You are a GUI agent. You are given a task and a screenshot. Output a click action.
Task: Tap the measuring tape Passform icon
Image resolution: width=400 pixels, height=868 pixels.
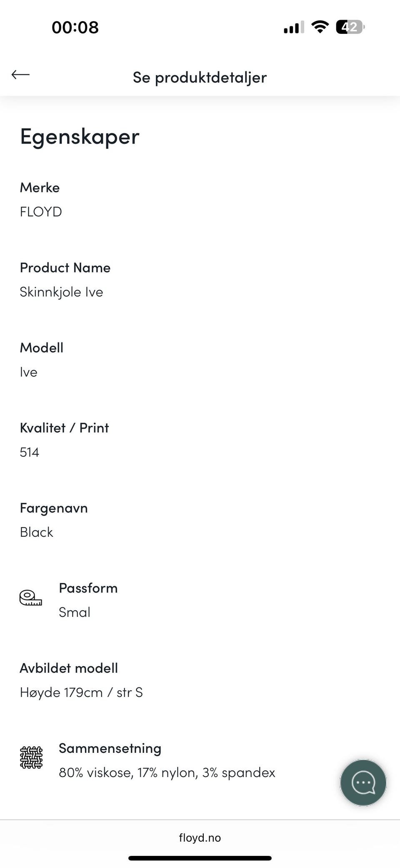click(31, 598)
